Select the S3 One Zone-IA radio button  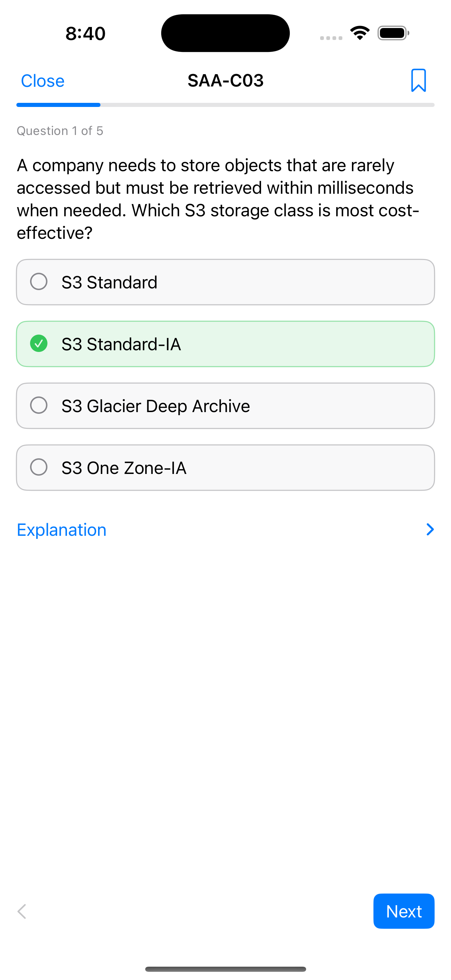[39, 467]
